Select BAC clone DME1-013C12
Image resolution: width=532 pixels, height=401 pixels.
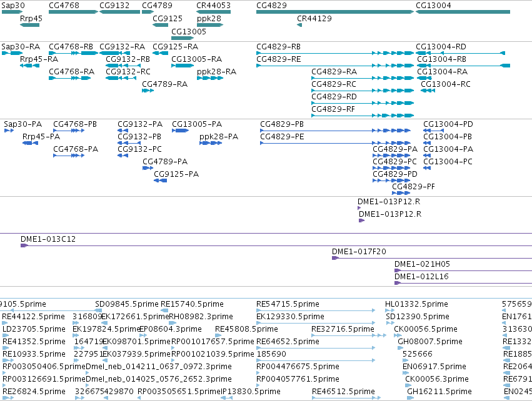48,239
